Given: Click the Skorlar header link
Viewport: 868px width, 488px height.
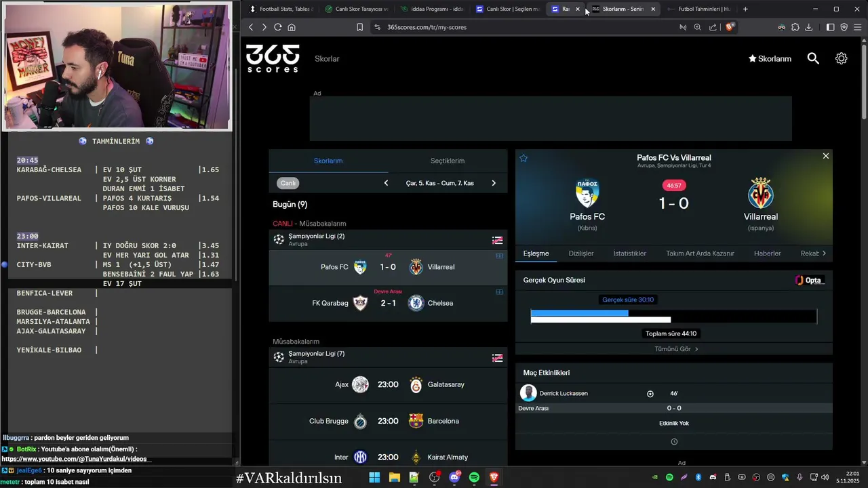Looking at the screenshot, I should (x=327, y=59).
